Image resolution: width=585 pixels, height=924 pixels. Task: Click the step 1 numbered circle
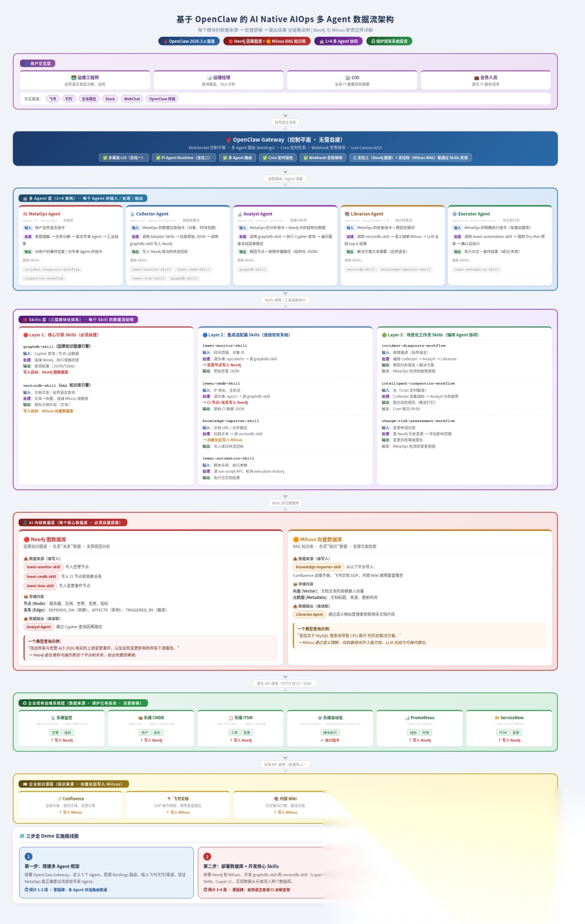[29, 857]
